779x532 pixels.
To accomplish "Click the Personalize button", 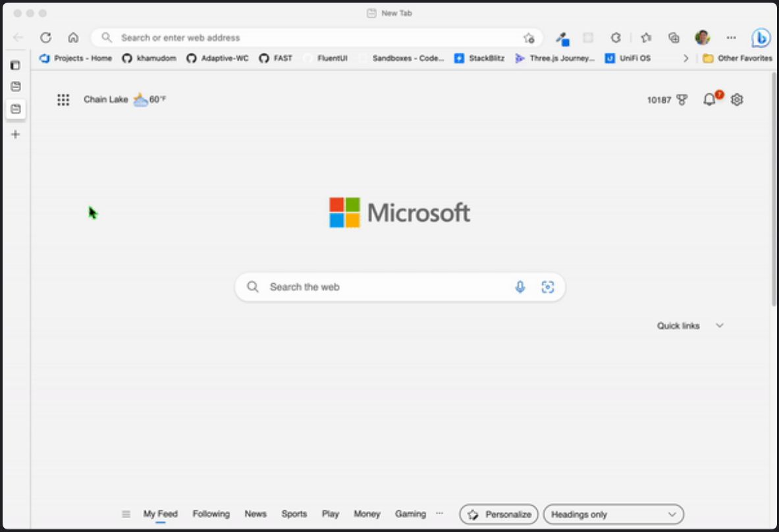I will pos(498,515).
